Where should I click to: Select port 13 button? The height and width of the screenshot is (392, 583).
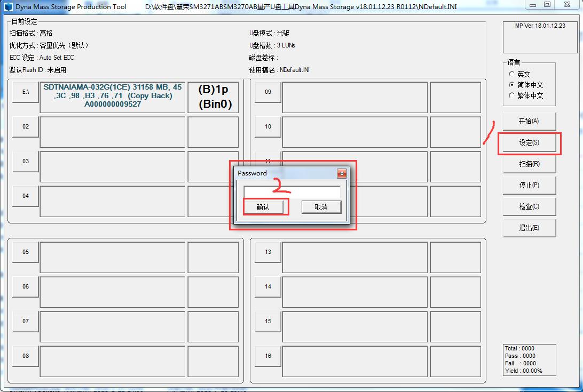(x=268, y=252)
